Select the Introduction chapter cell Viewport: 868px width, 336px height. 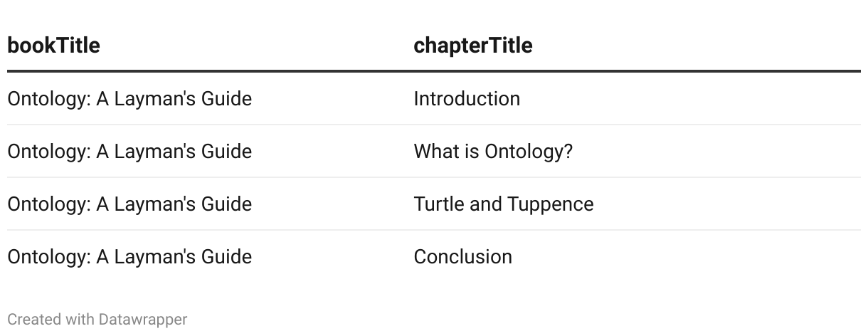pyautogui.click(x=467, y=98)
